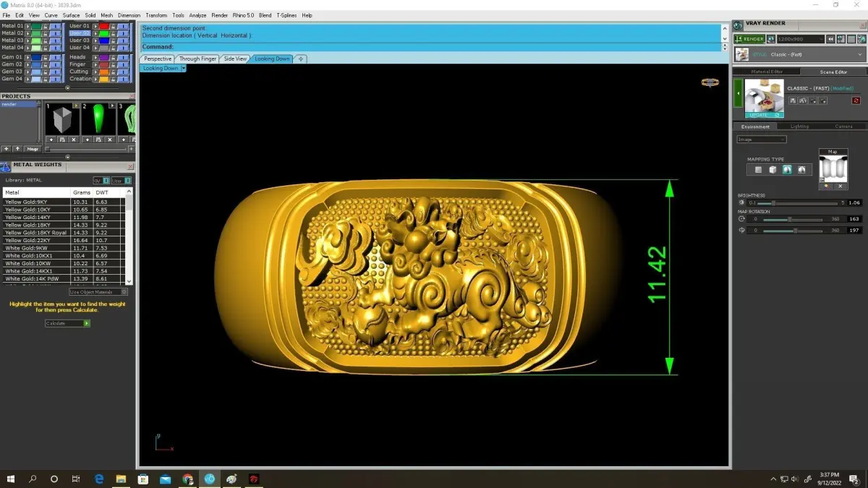Select White Gold:10KW row in metal weights
Screen dimensions: 868x488
[64, 263]
